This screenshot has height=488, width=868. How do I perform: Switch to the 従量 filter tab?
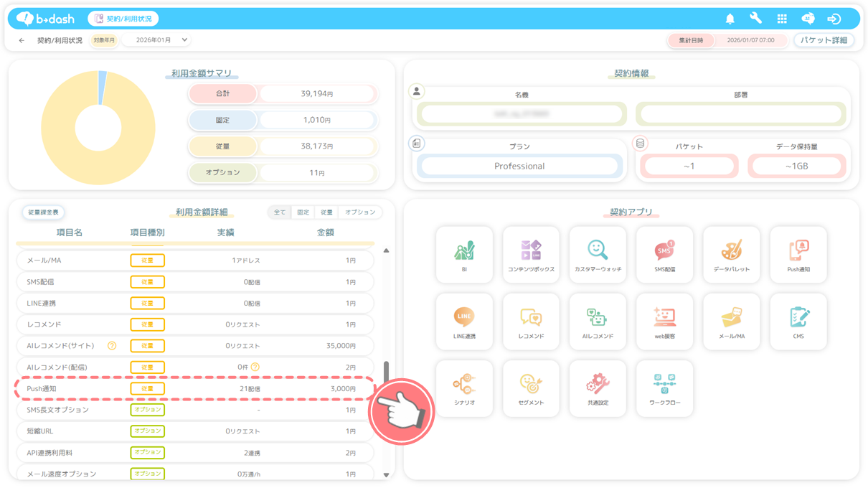(x=326, y=212)
